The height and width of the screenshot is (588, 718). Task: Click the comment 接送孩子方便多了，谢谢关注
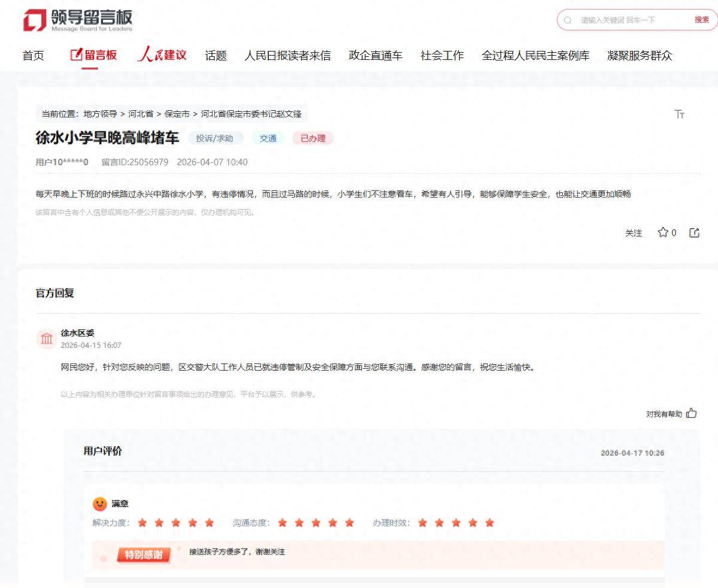237,552
